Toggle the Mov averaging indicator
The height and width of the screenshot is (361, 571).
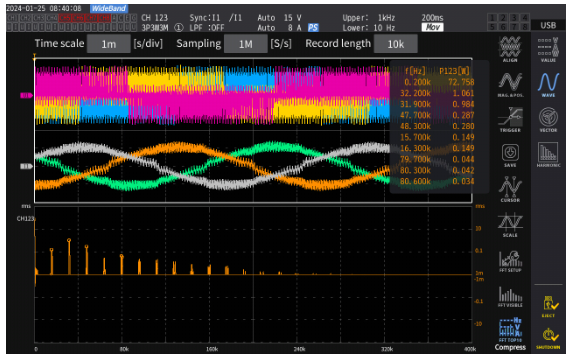tap(432, 27)
